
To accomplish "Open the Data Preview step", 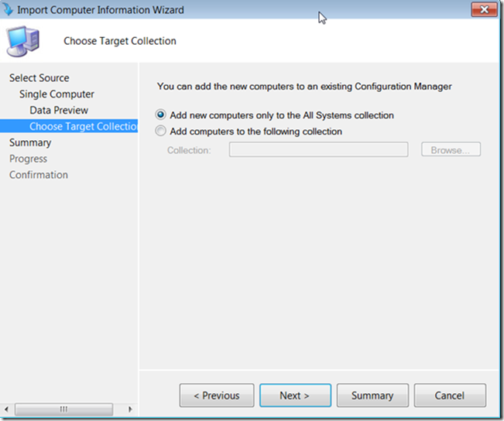I will coord(59,110).
